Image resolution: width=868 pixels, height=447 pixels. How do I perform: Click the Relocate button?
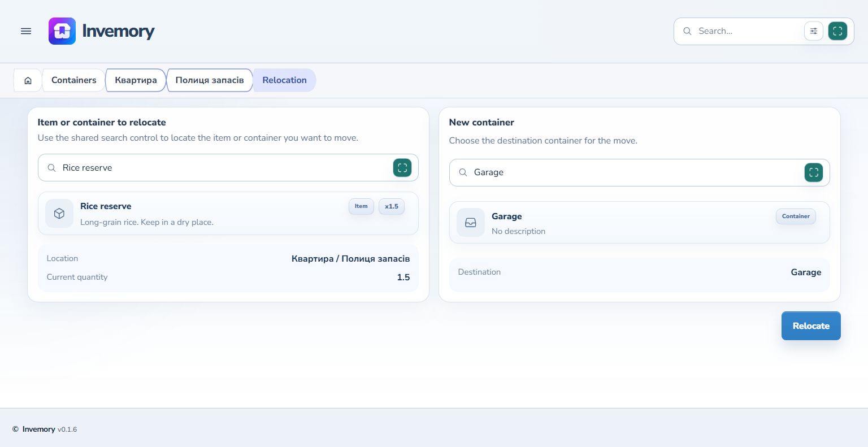pyautogui.click(x=811, y=326)
